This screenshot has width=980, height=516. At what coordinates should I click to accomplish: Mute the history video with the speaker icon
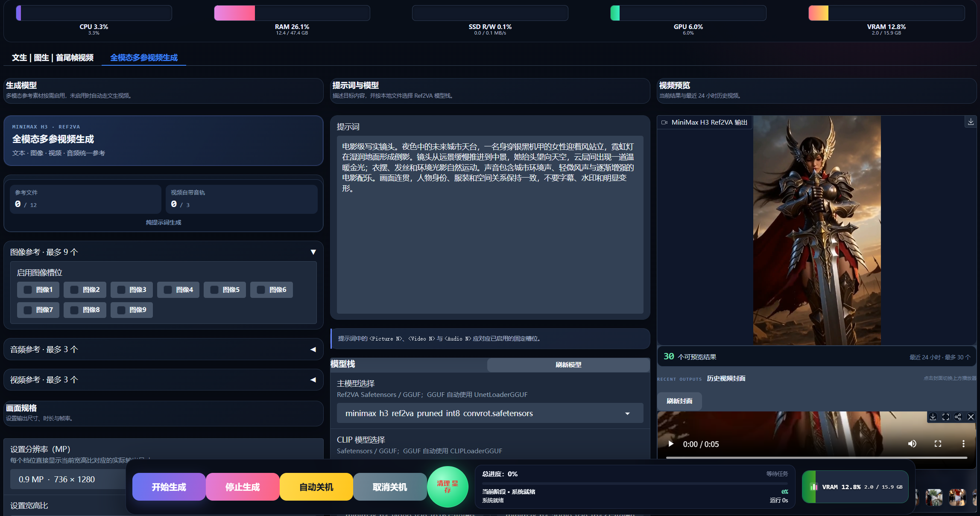pos(912,444)
